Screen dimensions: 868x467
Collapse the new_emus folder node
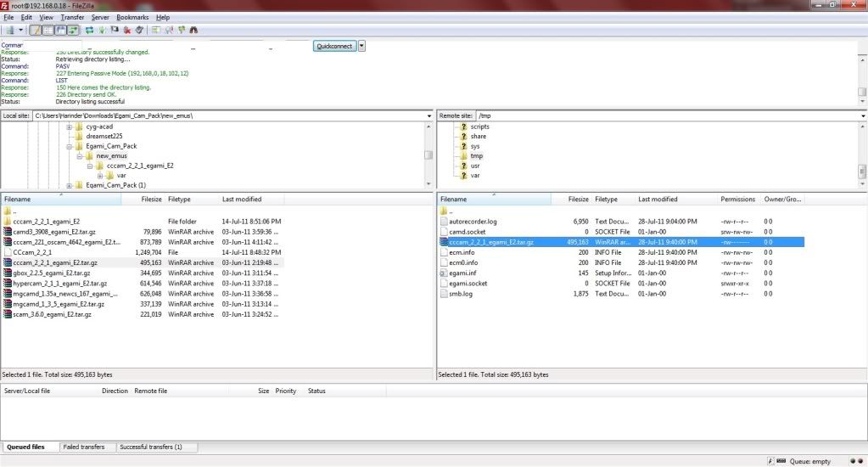80,156
